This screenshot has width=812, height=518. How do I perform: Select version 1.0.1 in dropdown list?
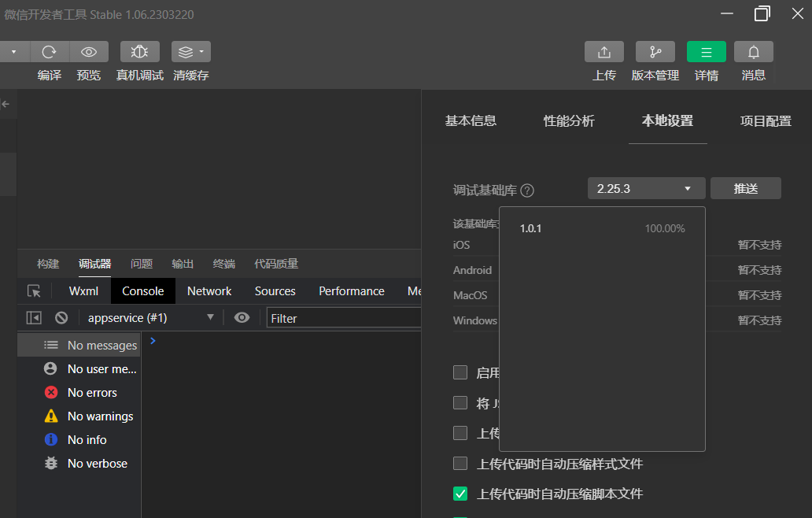602,228
